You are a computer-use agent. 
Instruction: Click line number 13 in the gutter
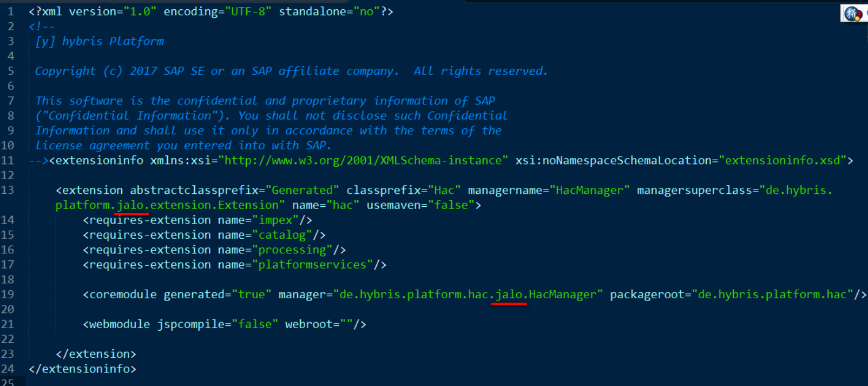pos(8,190)
